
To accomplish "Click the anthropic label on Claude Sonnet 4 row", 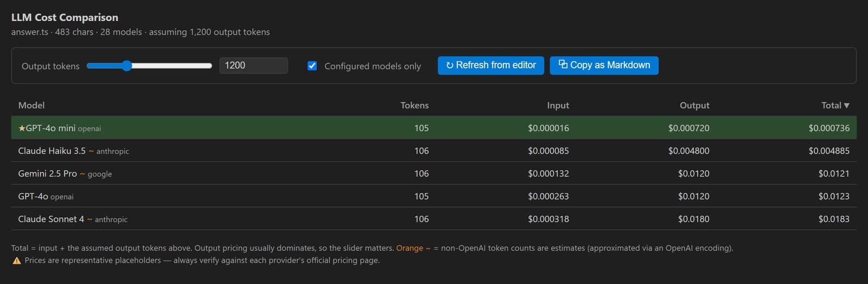I will coord(111,220).
